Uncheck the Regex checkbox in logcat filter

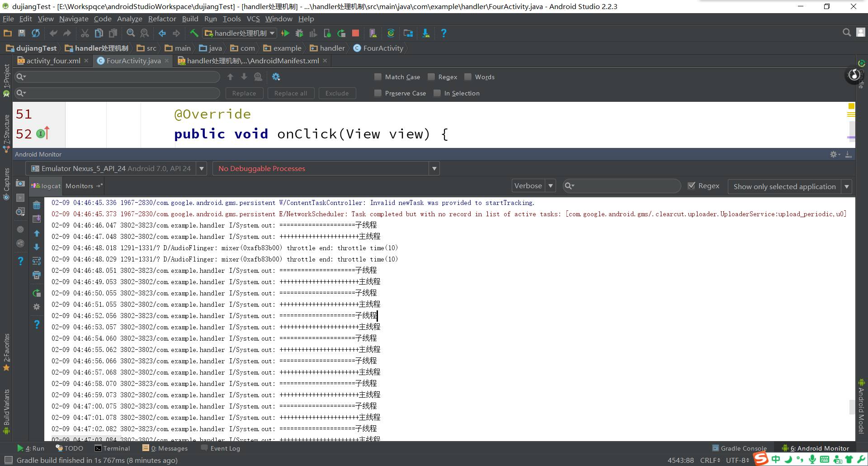(x=691, y=185)
